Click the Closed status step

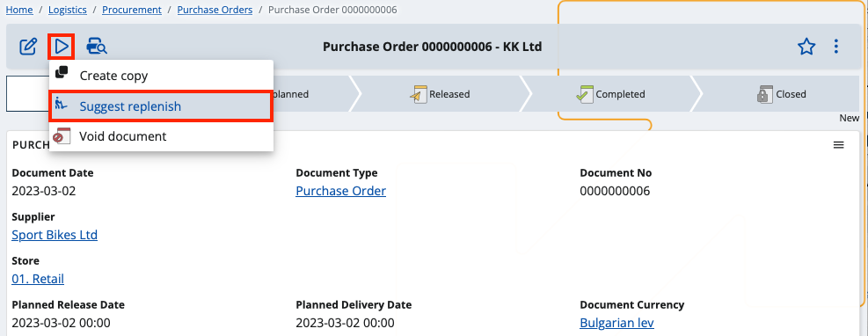point(781,94)
